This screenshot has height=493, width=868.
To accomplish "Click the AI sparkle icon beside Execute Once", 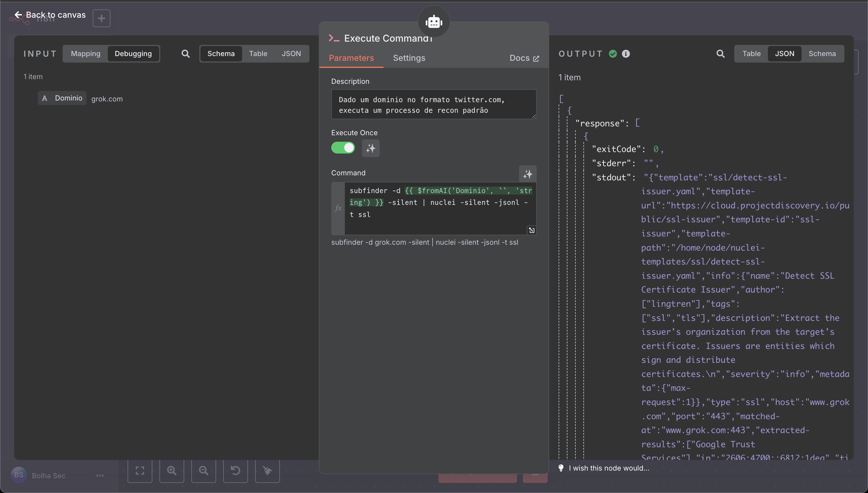I will click(371, 148).
